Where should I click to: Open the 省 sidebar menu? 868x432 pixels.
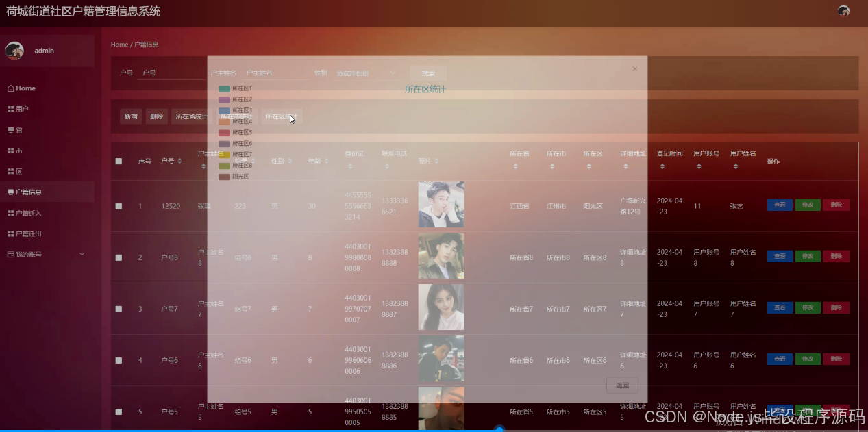[47, 129]
